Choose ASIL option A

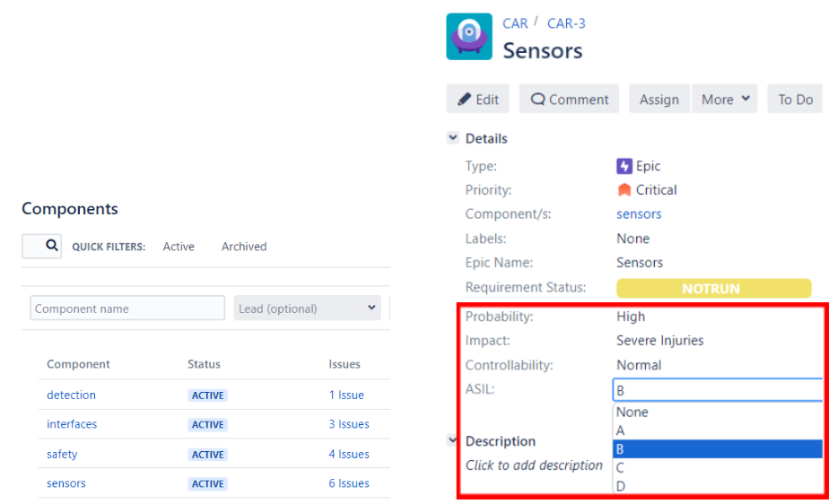tap(718, 430)
